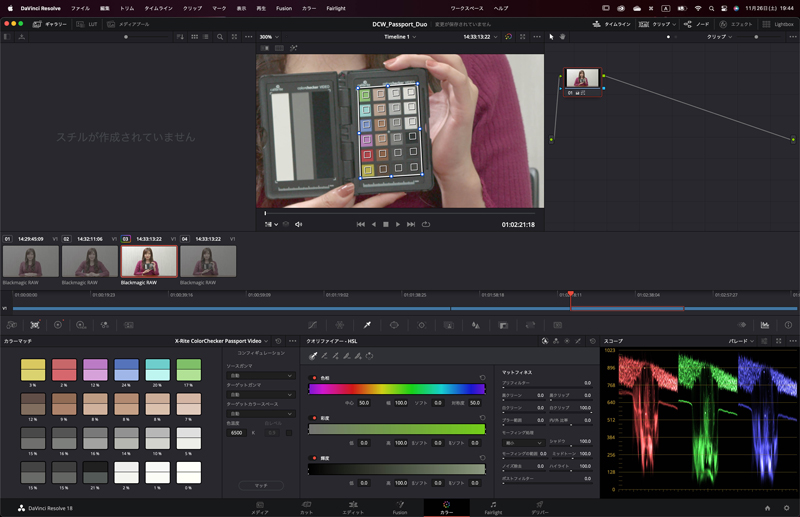Open the Timeline (タイムライン) button at top right

click(612, 23)
